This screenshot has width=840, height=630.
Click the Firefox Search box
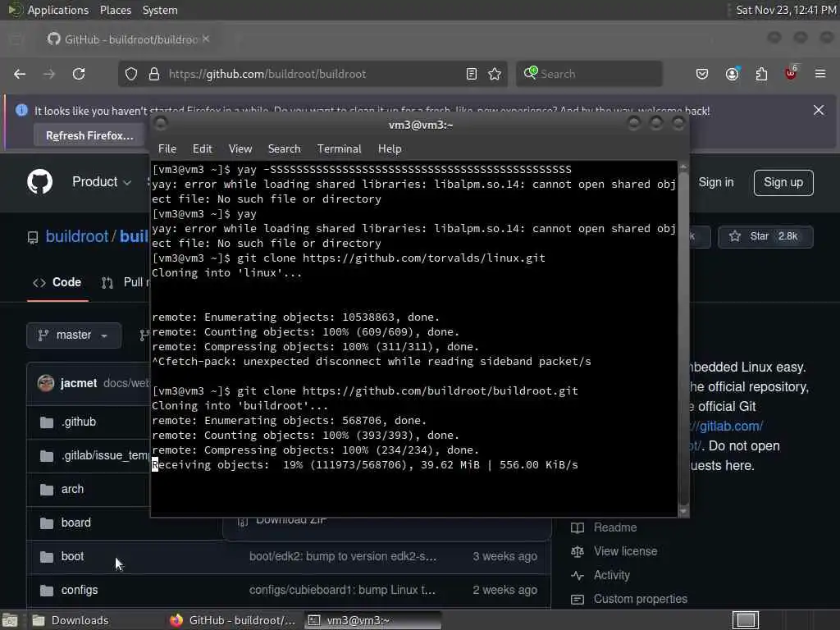point(589,74)
